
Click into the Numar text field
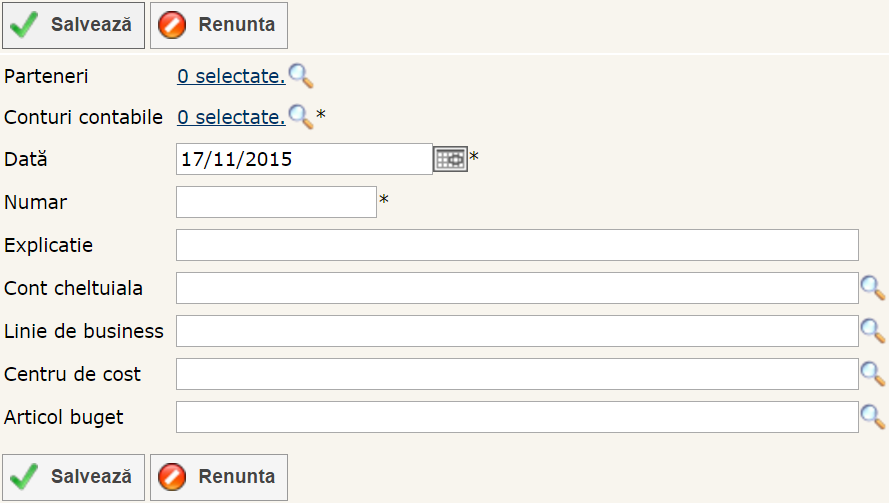pyautogui.click(x=276, y=202)
